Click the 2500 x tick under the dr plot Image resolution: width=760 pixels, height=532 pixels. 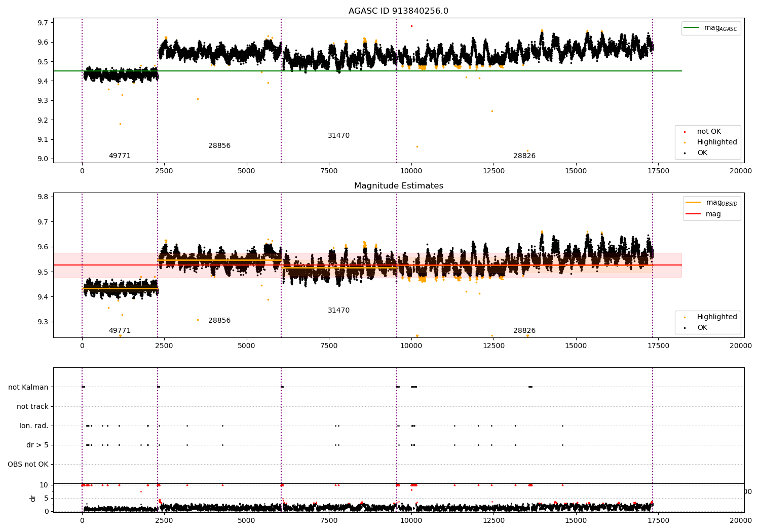click(x=164, y=520)
